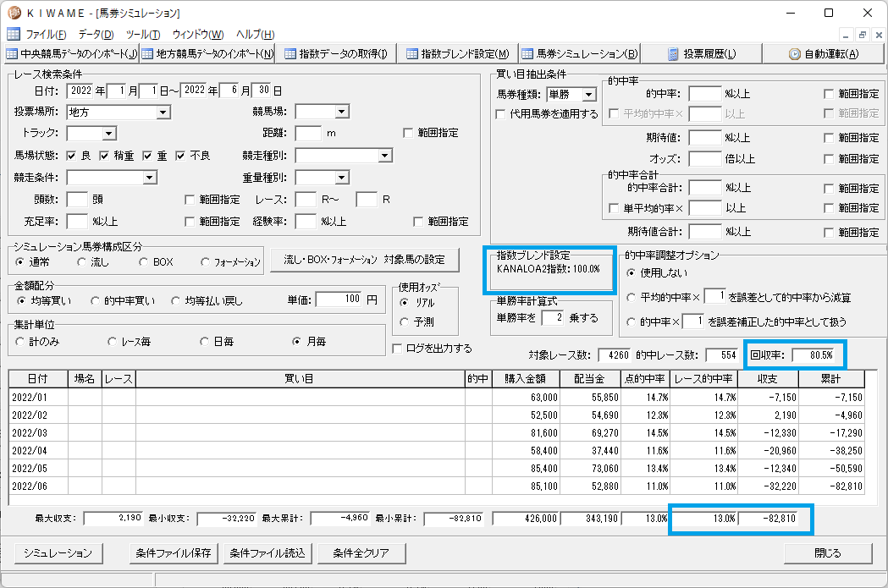
Task: Click the 的中率 percent input field
Action: click(705, 93)
